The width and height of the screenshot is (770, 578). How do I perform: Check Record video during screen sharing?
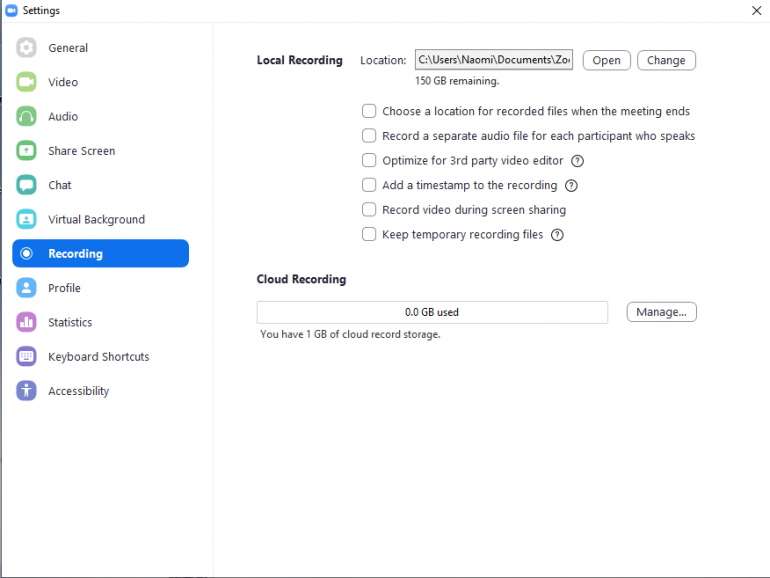pyautogui.click(x=369, y=210)
